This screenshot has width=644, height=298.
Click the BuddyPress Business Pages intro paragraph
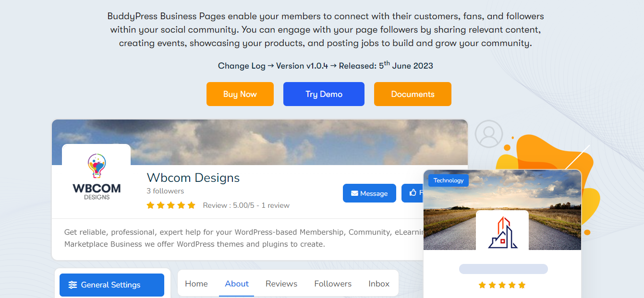pos(326,30)
